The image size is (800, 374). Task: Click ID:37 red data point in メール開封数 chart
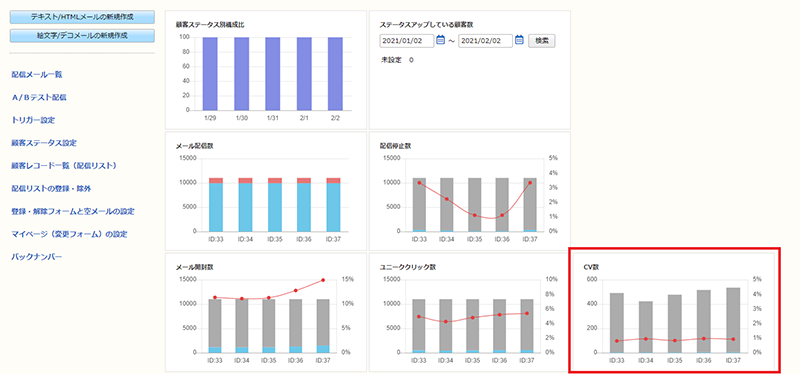tap(322, 280)
